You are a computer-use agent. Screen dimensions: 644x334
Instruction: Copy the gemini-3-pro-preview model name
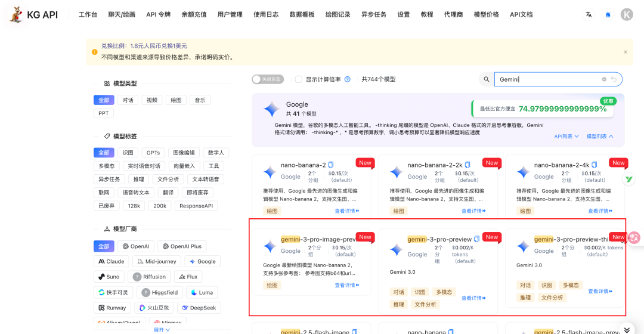pos(476,239)
